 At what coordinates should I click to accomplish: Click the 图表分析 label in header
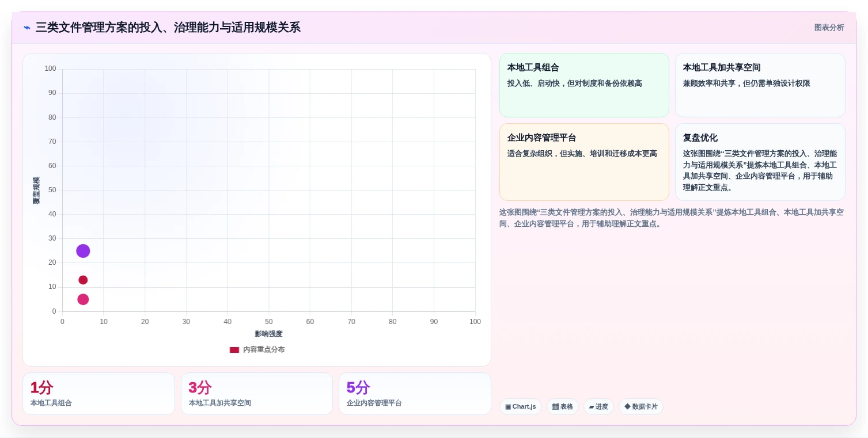click(829, 28)
